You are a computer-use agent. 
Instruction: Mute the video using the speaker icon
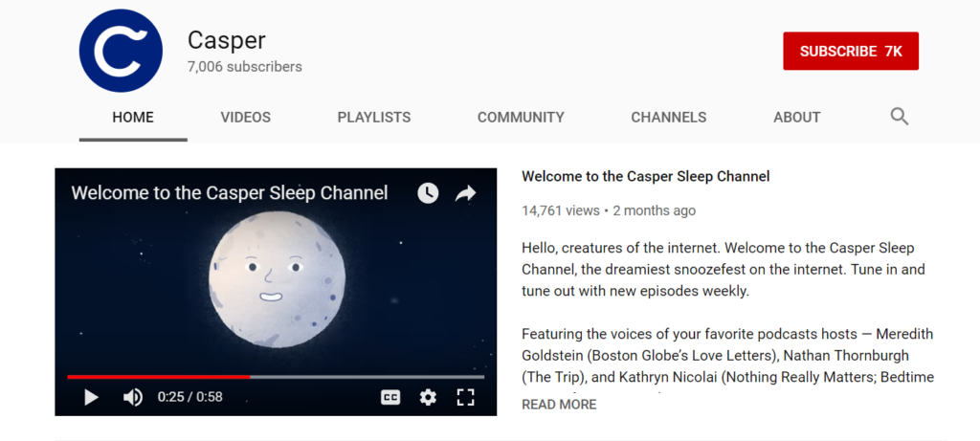coord(132,397)
